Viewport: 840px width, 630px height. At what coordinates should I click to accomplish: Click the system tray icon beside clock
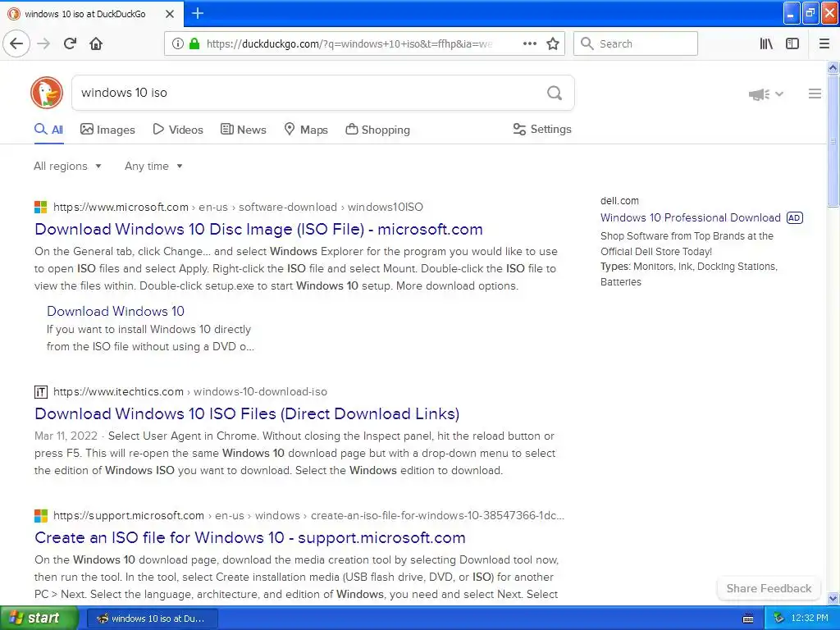778,619
